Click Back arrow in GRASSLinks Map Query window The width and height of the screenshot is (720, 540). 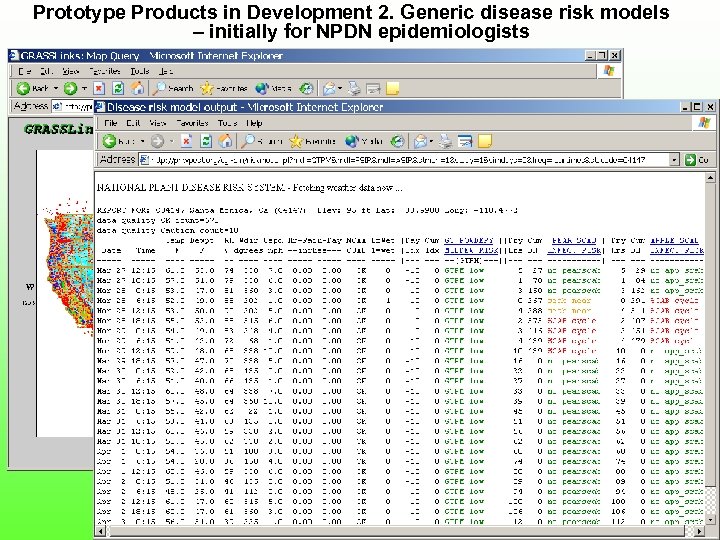pyautogui.click(x=23, y=88)
